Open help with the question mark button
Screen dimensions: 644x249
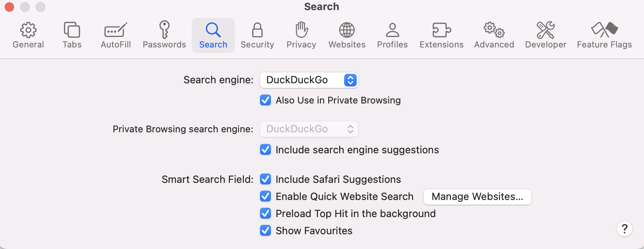click(x=624, y=229)
